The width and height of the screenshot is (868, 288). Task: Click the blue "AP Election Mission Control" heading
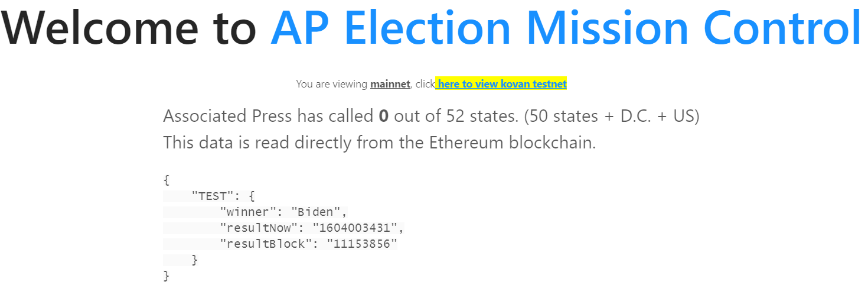567,28
